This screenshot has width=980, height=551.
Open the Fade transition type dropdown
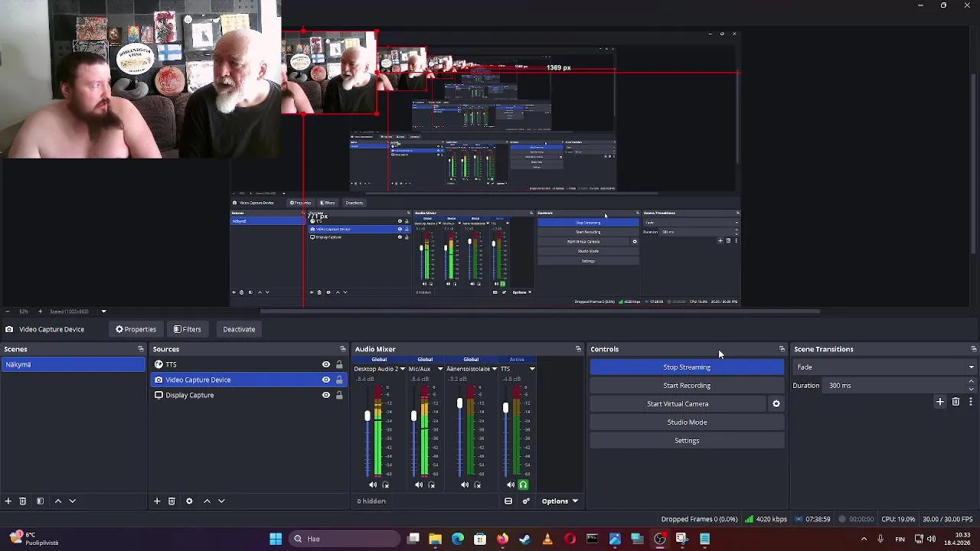click(x=884, y=367)
